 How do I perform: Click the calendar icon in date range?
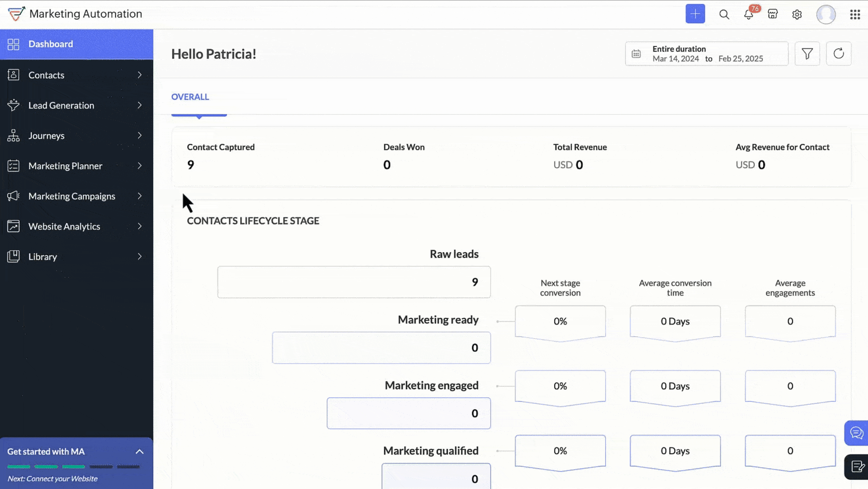point(636,54)
